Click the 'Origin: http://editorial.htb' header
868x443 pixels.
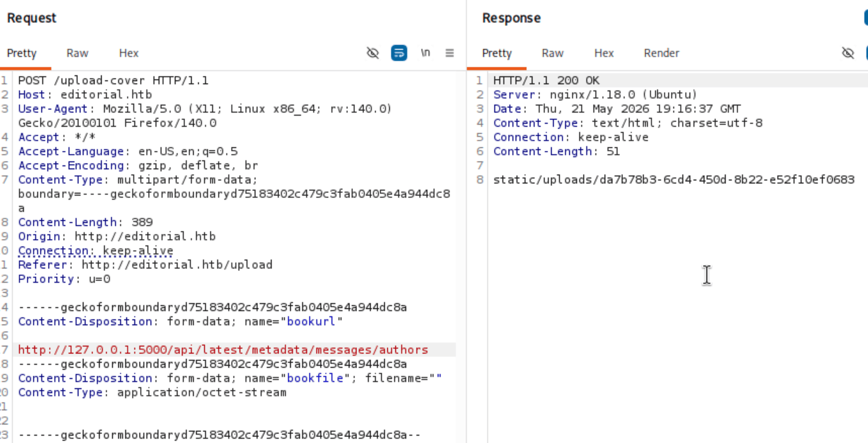click(x=117, y=236)
